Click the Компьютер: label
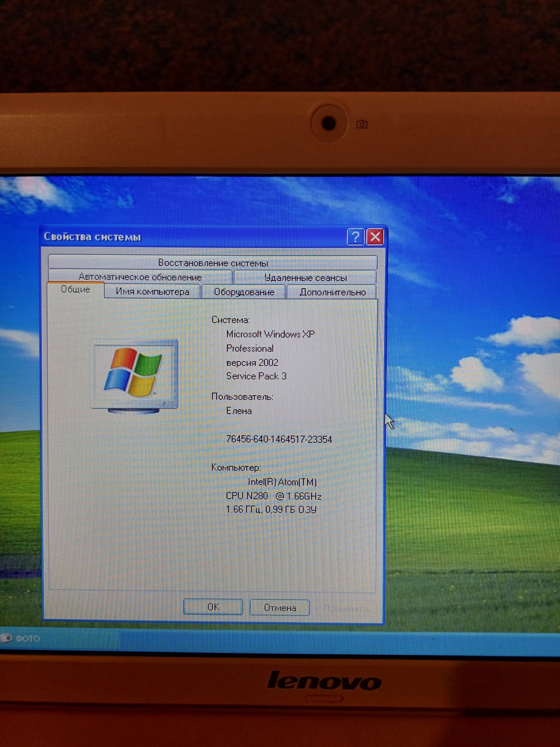This screenshot has height=747, width=560. coord(236,468)
